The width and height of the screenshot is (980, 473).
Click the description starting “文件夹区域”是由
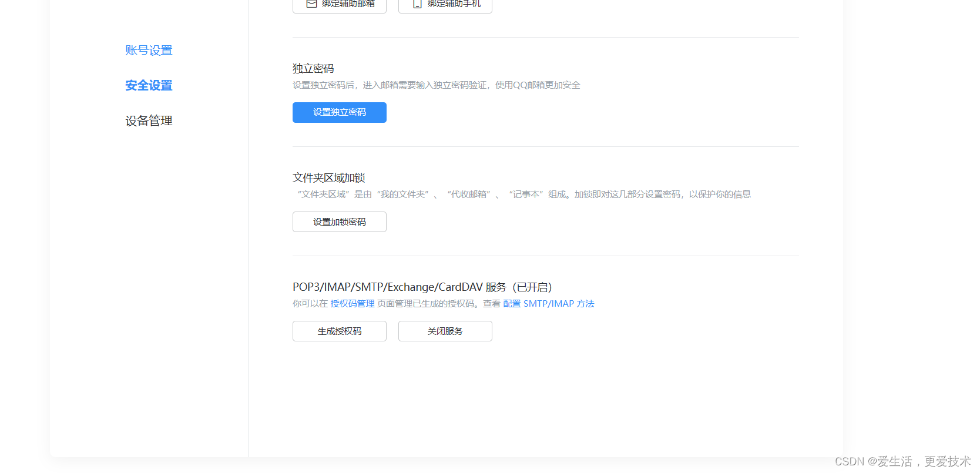coord(522,194)
